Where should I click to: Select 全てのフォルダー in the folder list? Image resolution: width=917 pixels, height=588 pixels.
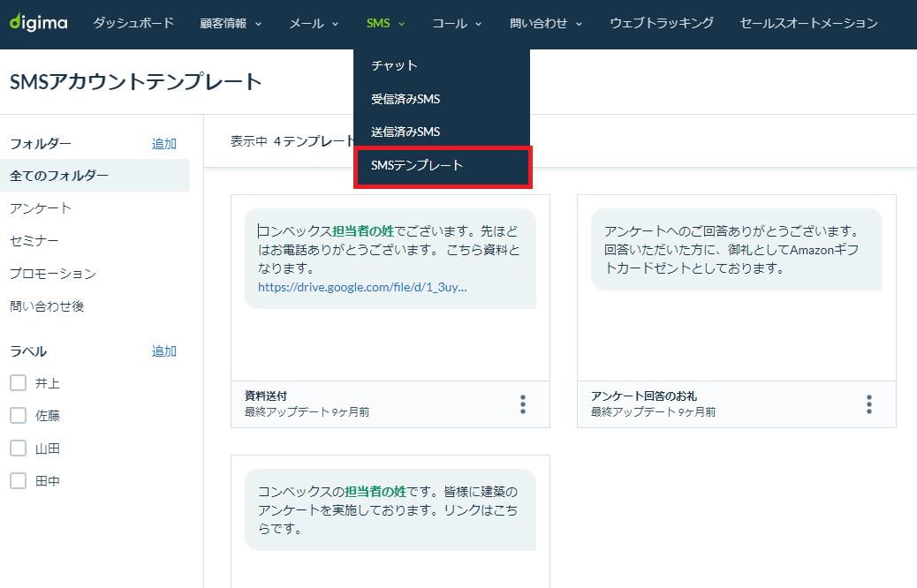pyautogui.click(x=95, y=176)
